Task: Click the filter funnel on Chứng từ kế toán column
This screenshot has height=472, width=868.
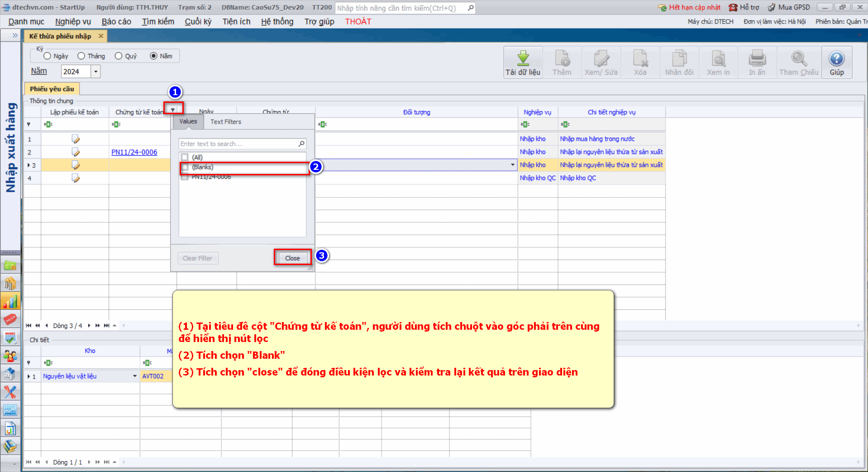Action: [173, 110]
